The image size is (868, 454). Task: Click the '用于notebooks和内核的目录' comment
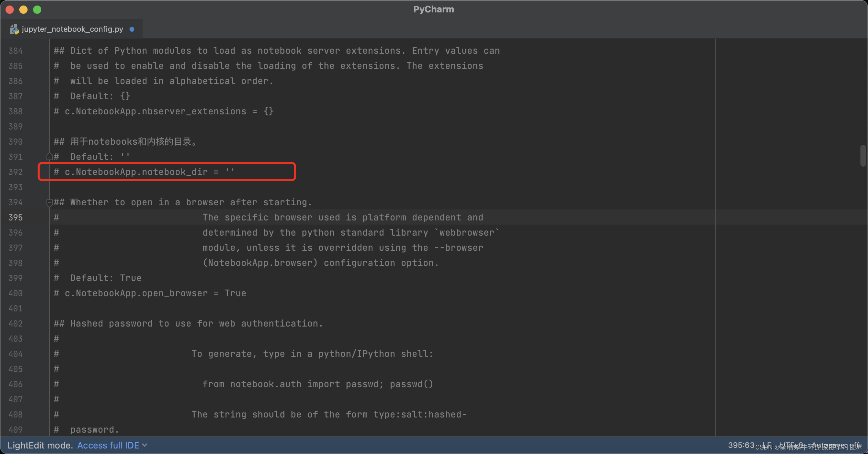[125, 142]
